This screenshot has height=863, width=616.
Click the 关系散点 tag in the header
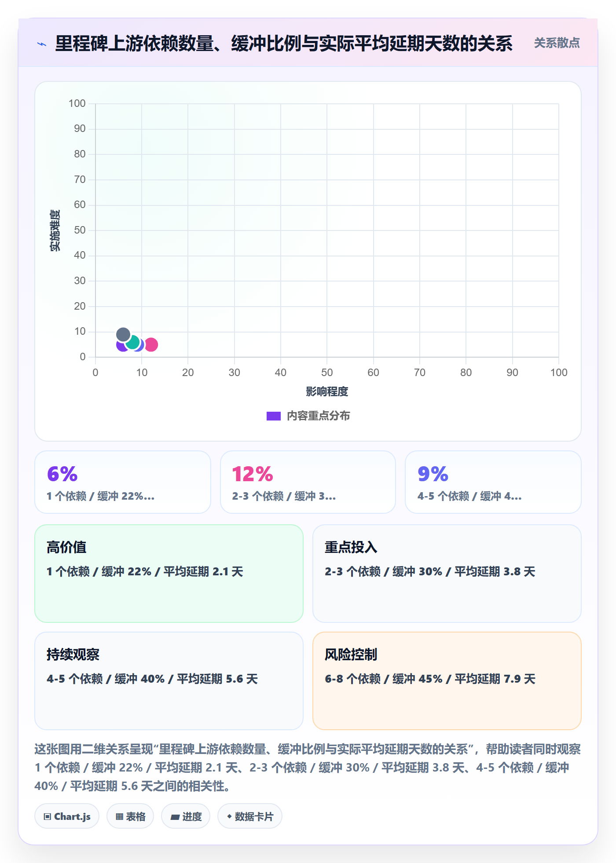pos(557,43)
